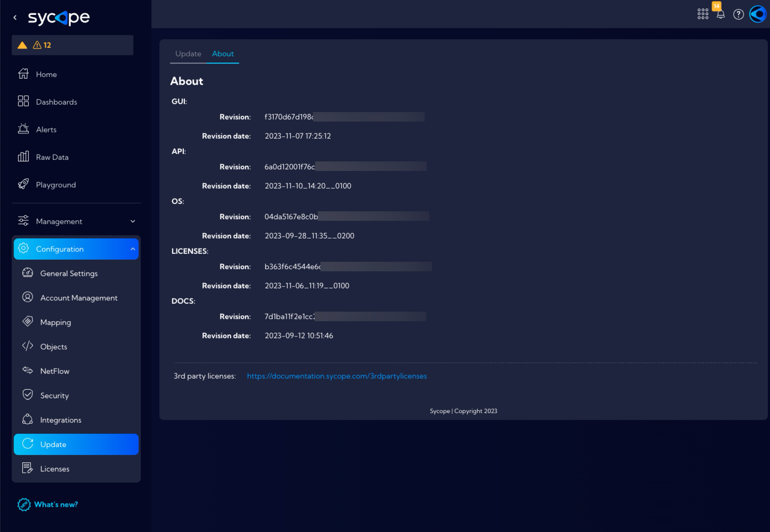Click OS revision value 04da5167e8c0b
The width and height of the screenshot is (770, 532).
click(x=291, y=217)
